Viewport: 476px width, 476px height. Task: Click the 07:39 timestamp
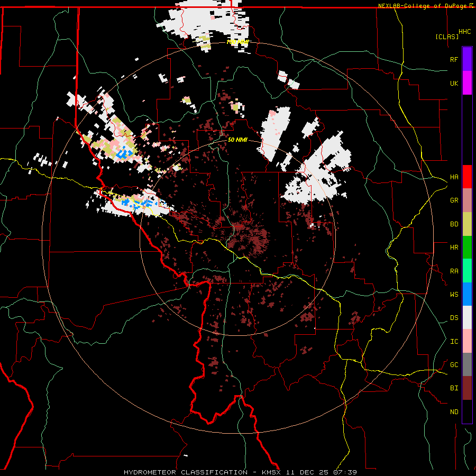click(x=346, y=472)
